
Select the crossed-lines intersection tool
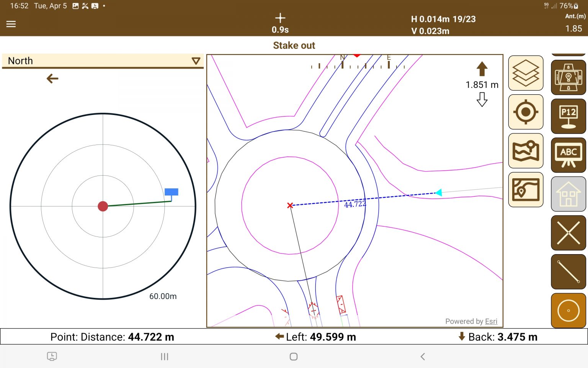568,233
